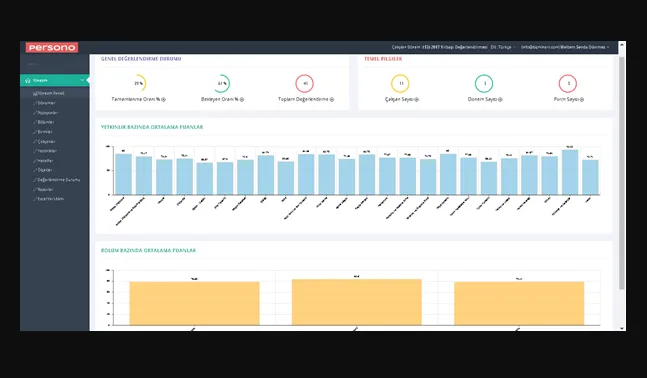Viewport: 647px width, 378px height.
Task: Click the Çalışan Sayısı label
Action: point(399,99)
